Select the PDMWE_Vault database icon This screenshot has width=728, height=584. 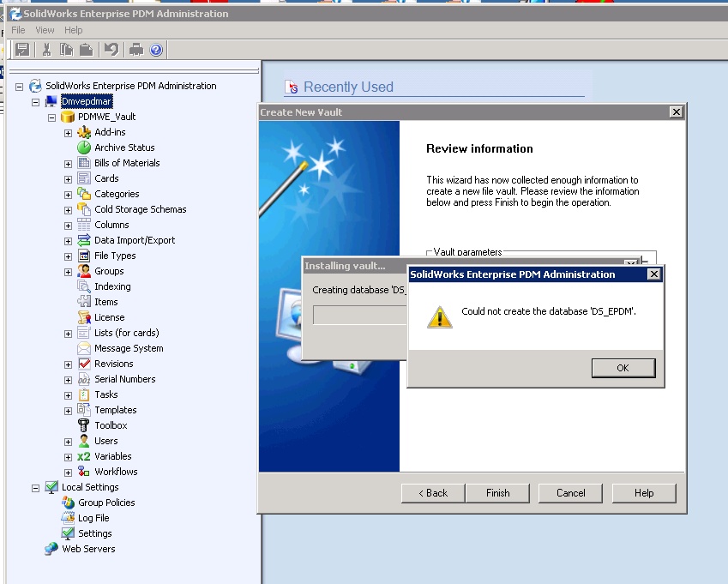68,117
